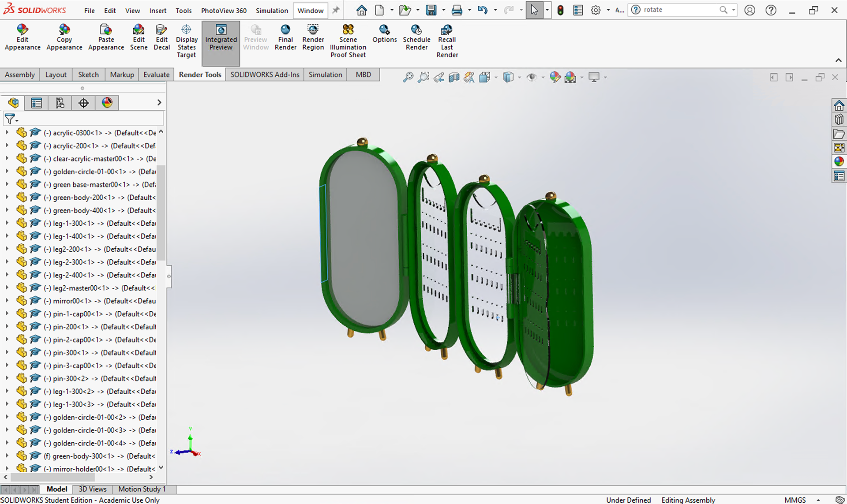847x504 pixels.
Task: Click the Zoom to Fit icon
Action: coord(408,77)
